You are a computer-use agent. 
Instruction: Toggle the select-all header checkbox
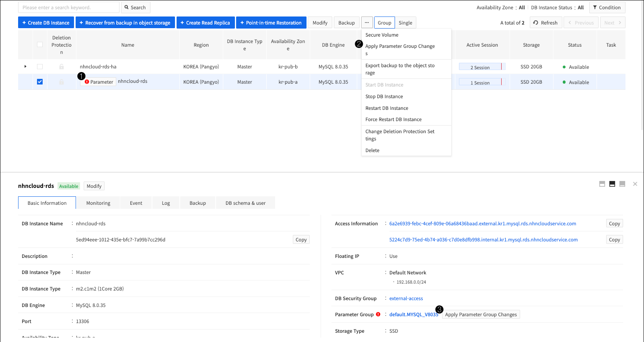pyautogui.click(x=40, y=45)
